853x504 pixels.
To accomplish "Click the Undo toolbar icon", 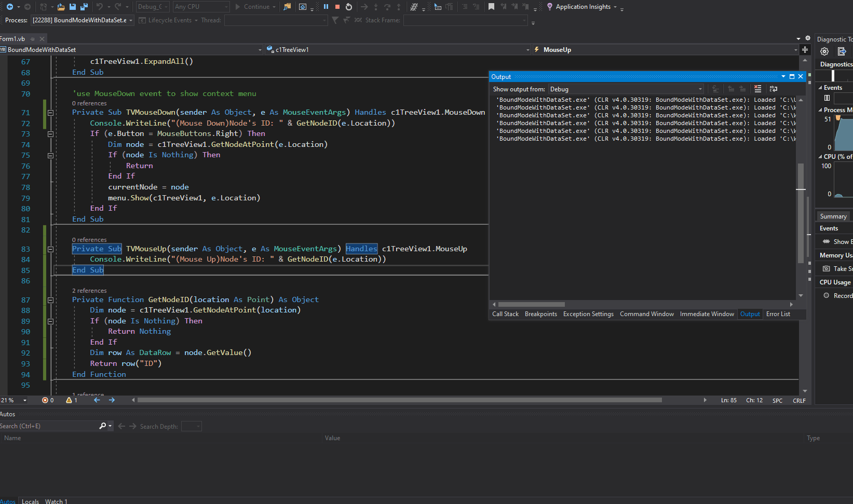I will click(x=100, y=7).
